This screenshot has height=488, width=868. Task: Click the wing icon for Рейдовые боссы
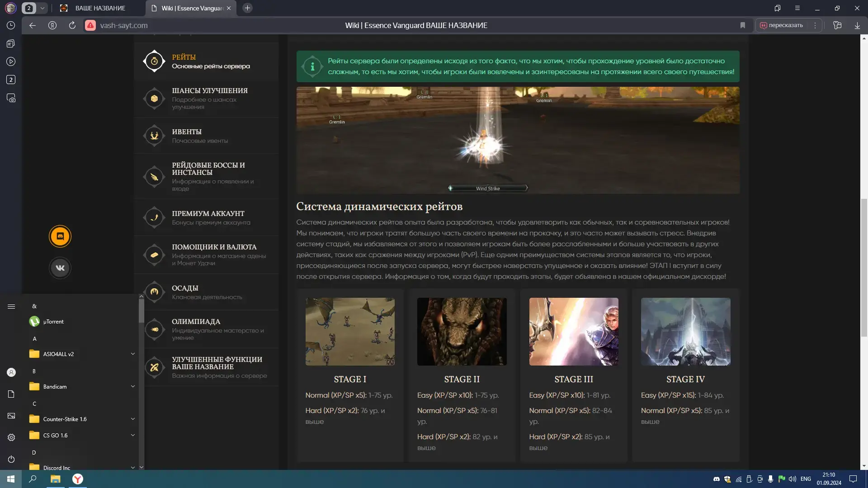154,176
